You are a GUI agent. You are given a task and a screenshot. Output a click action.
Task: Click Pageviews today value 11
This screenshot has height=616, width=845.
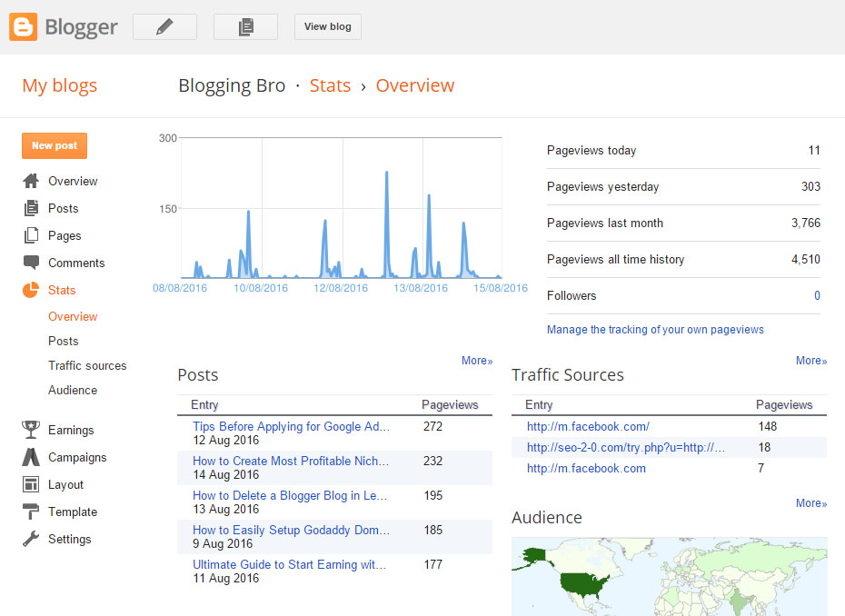pyautogui.click(x=814, y=150)
